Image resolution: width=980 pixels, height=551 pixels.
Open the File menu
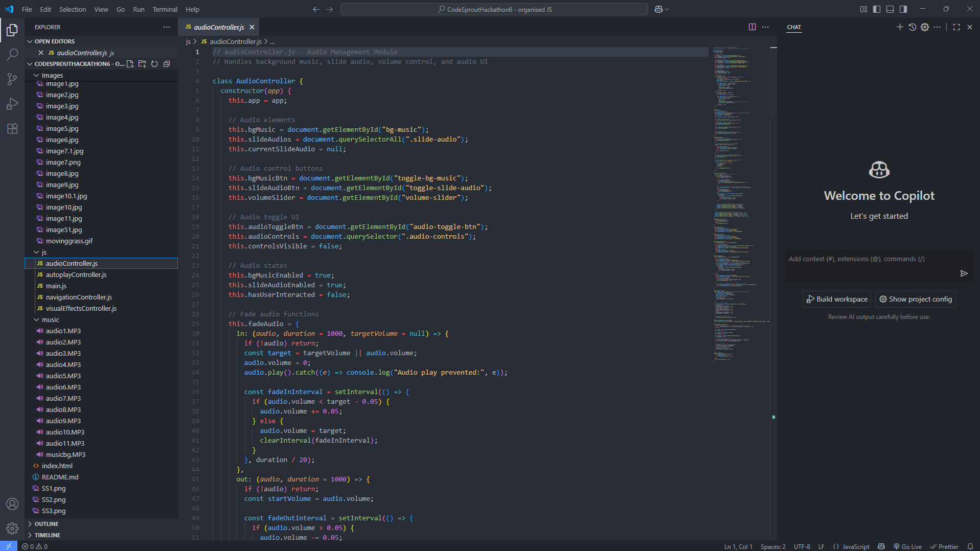(x=27, y=9)
